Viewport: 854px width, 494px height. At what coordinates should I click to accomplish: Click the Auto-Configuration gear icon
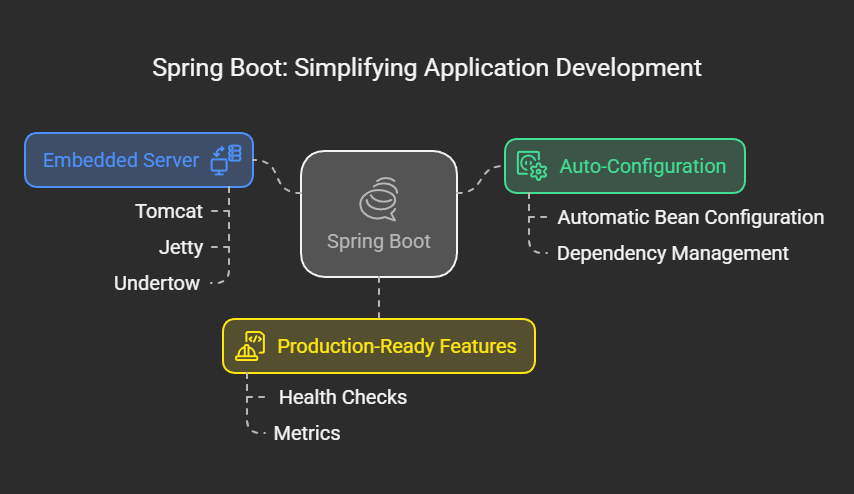pyautogui.click(x=532, y=166)
